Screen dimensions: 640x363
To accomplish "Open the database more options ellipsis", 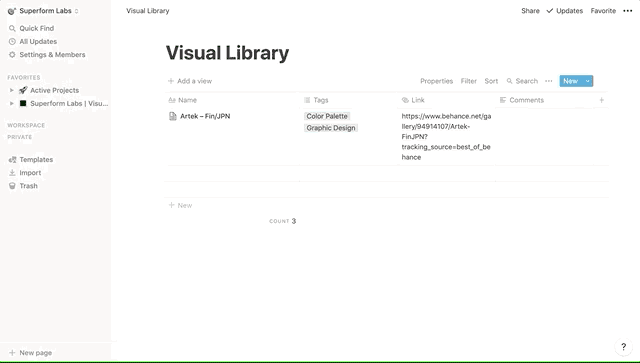I will coord(549,81).
